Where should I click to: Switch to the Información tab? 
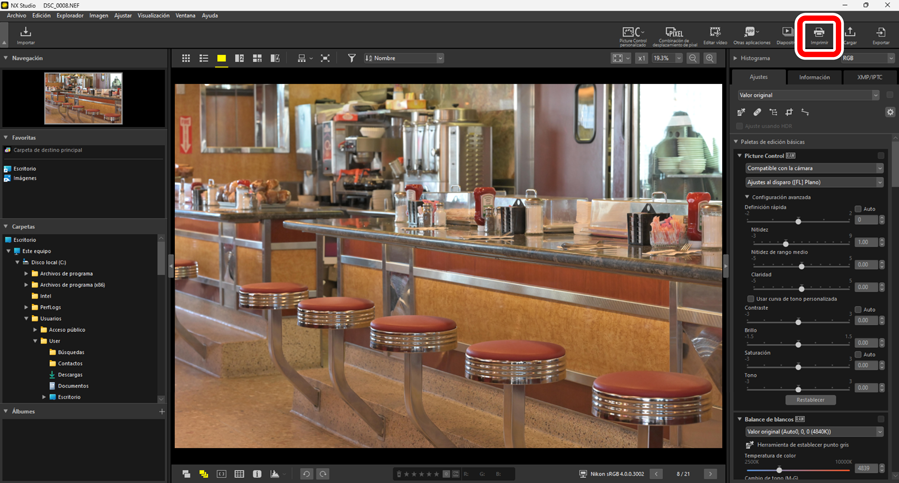pos(814,77)
